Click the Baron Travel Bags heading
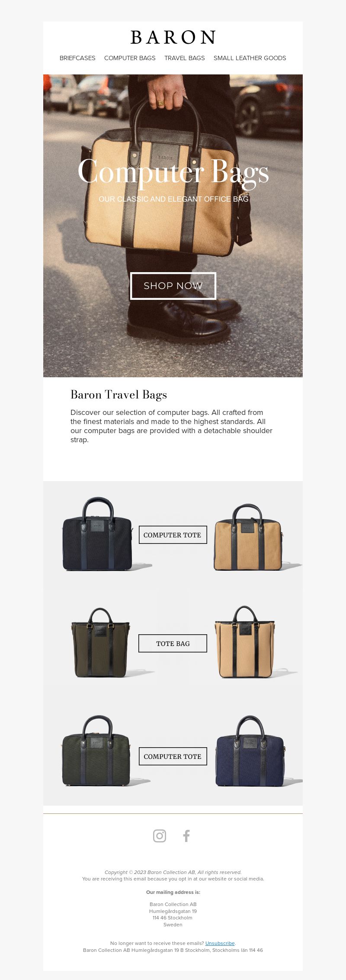Image resolution: width=346 pixels, height=980 pixels. (x=119, y=395)
